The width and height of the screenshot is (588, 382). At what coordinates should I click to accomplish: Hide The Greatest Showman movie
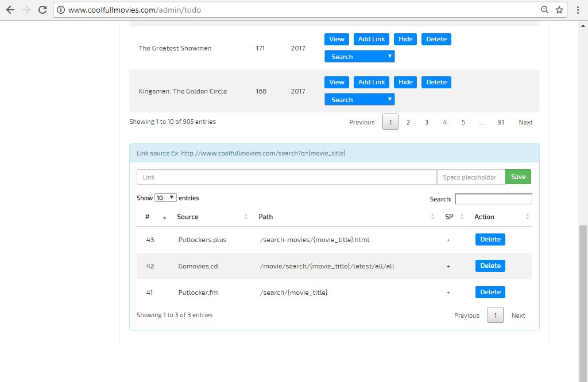[x=405, y=39]
